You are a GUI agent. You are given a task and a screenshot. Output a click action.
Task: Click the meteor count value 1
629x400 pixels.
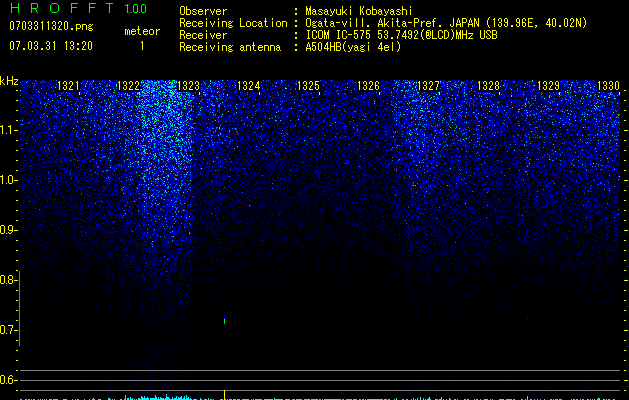point(142,46)
